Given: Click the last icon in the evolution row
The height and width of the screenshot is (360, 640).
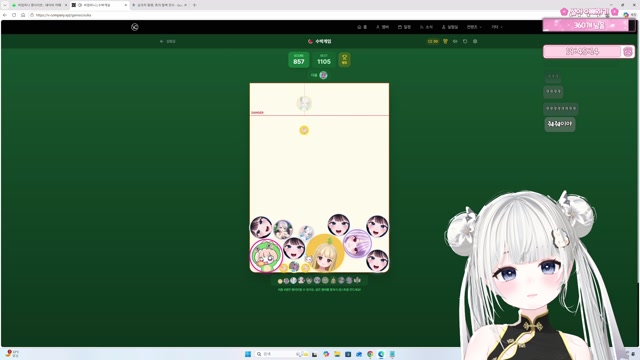Looking at the screenshot, I should point(357,280).
